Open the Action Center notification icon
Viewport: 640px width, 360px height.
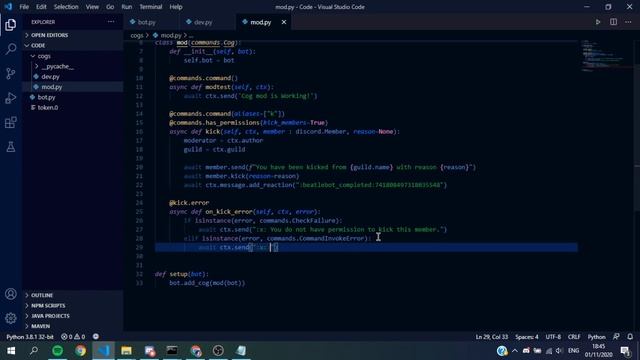625,351
